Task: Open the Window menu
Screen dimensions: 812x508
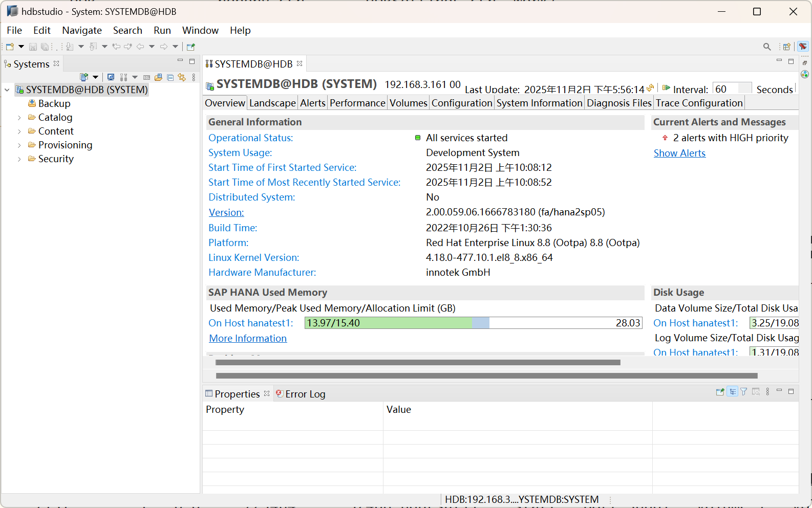Action: click(x=200, y=30)
